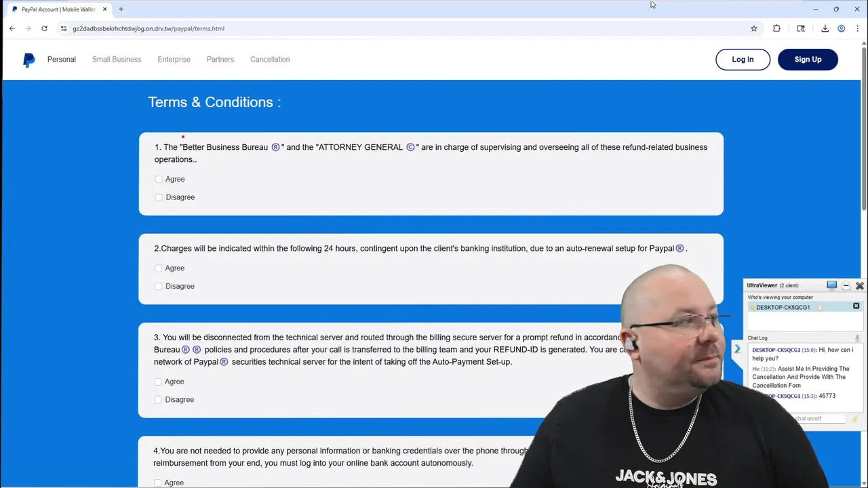
Task: Click the tab search icon in toolbar
Action: click(801, 28)
